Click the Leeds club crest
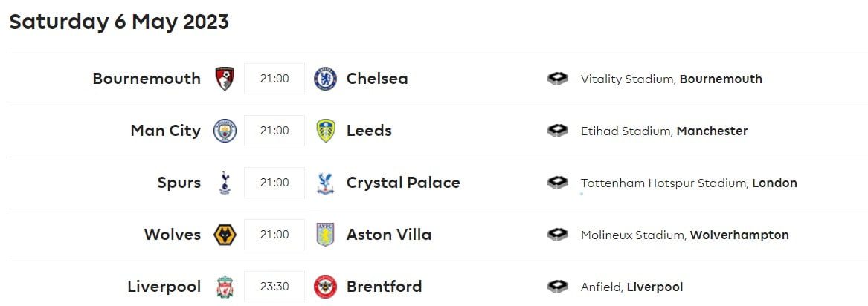868x306 pixels. [x=325, y=131]
